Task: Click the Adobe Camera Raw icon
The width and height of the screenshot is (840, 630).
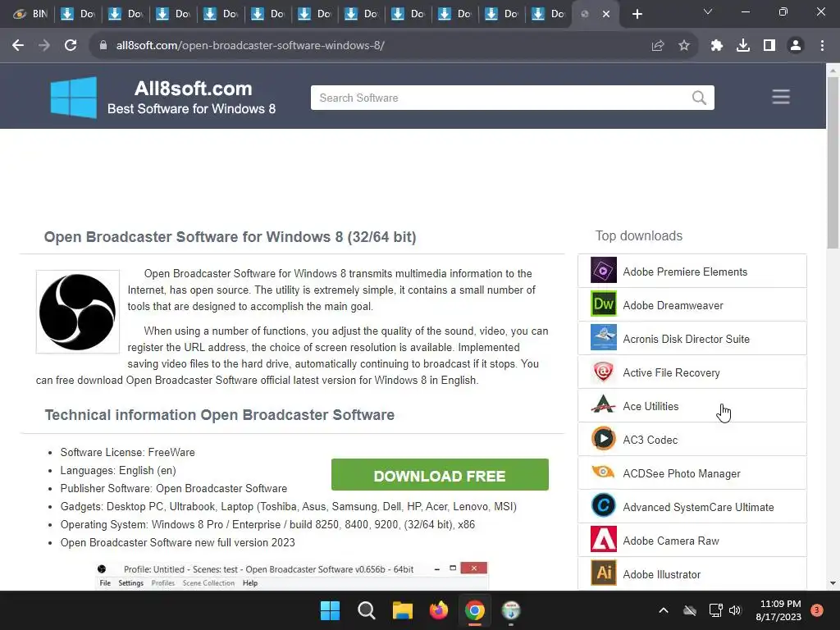Action: tap(603, 540)
